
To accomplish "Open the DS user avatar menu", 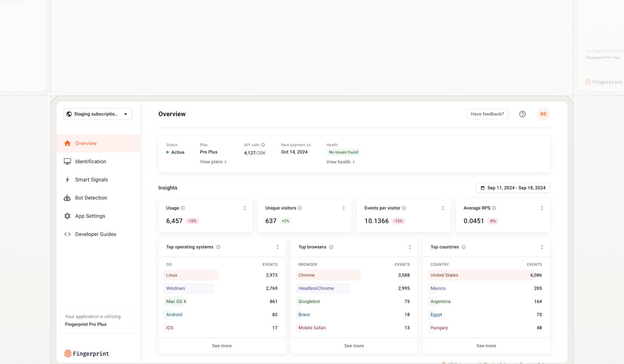I will pyautogui.click(x=543, y=114).
